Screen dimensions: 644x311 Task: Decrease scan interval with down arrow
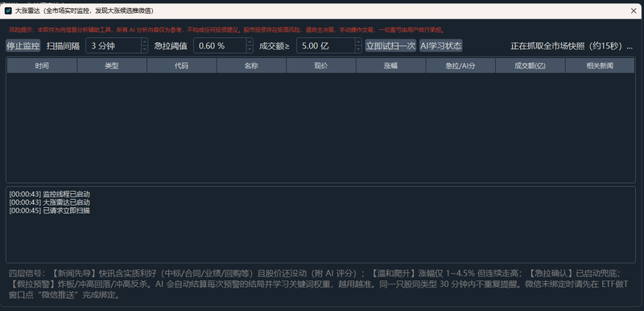(144, 49)
